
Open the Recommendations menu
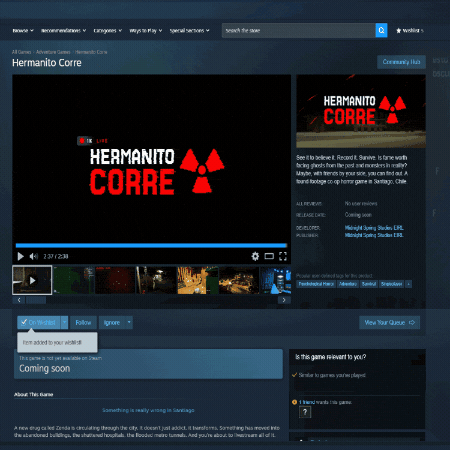pyautogui.click(x=63, y=31)
